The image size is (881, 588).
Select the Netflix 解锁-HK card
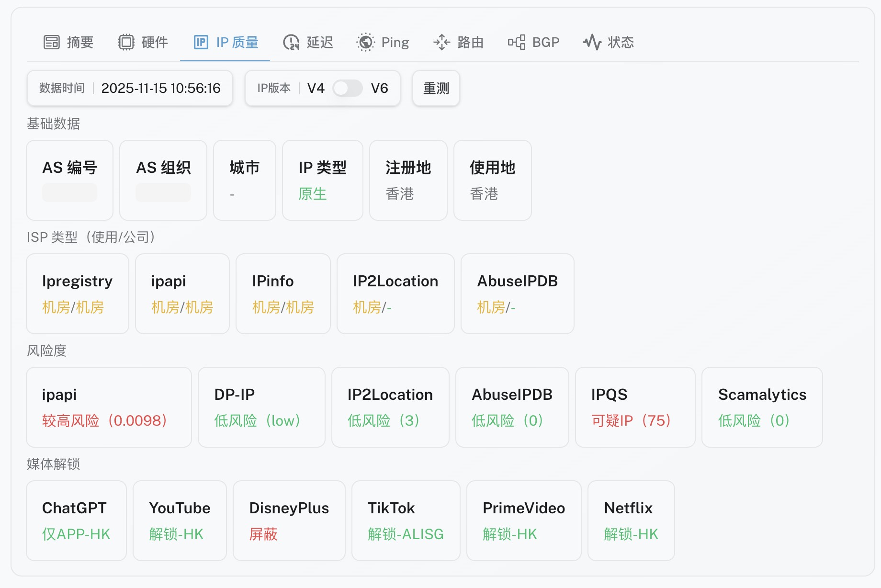[631, 520]
